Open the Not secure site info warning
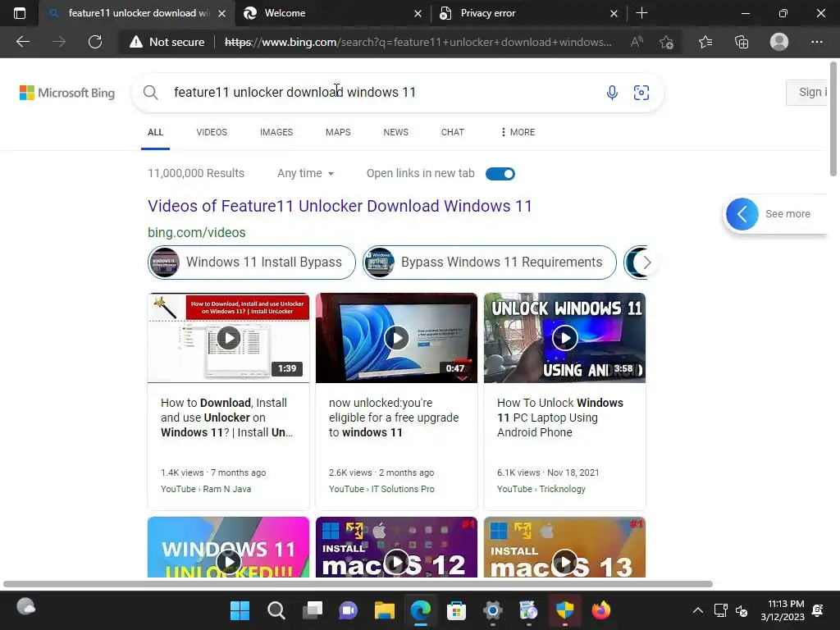This screenshot has width=840, height=630. [167, 42]
